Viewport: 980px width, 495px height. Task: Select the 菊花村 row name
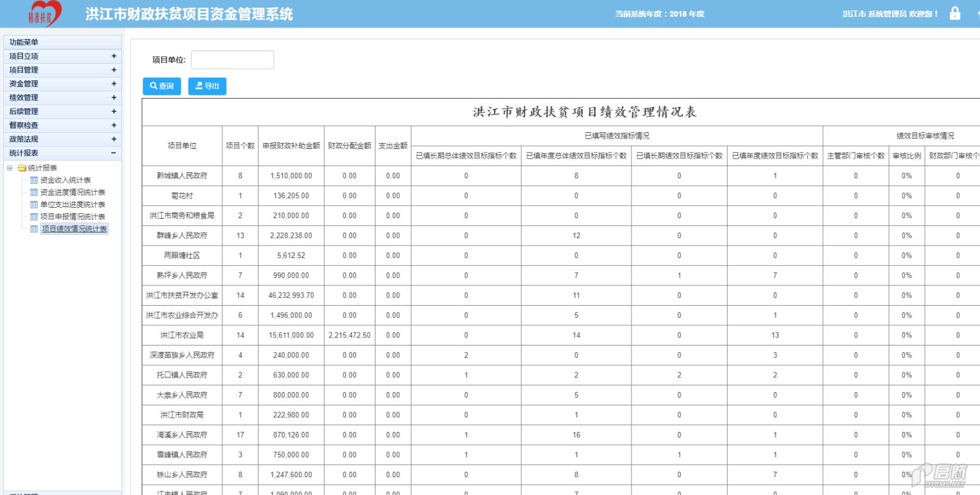(182, 196)
